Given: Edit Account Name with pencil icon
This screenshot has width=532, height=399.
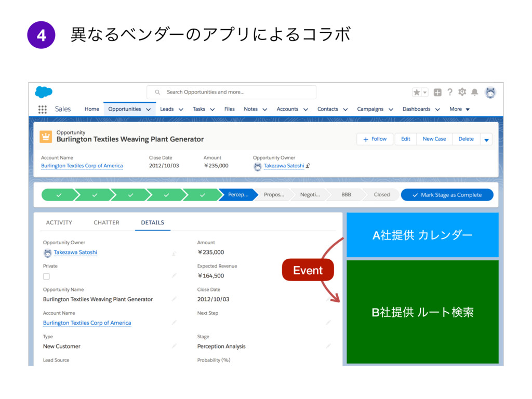Looking at the screenshot, I should tap(174, 322).
